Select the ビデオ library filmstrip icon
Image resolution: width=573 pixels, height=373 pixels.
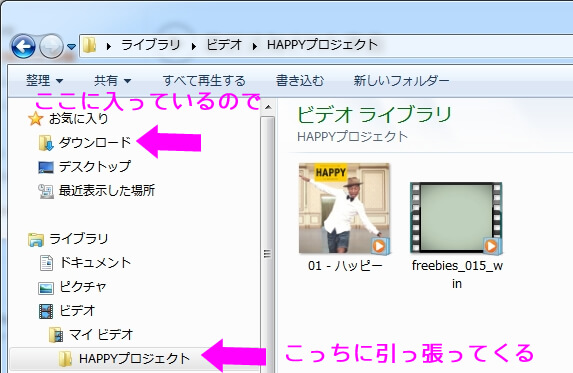46,311
